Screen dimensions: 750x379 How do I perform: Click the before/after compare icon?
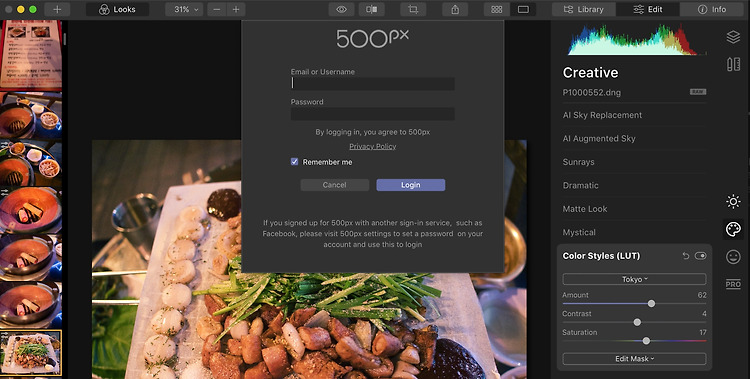pyautogui.click(x=372, y=10)
